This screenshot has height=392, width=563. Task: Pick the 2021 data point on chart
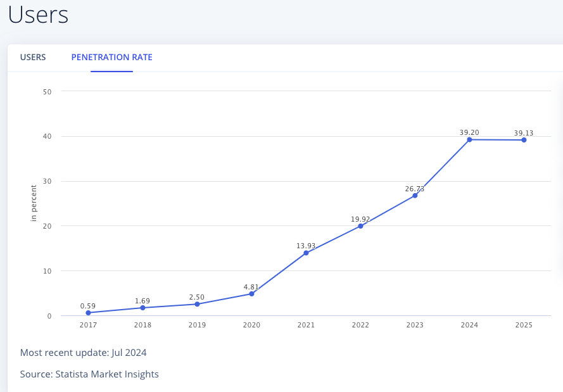(x=306, y=253)
